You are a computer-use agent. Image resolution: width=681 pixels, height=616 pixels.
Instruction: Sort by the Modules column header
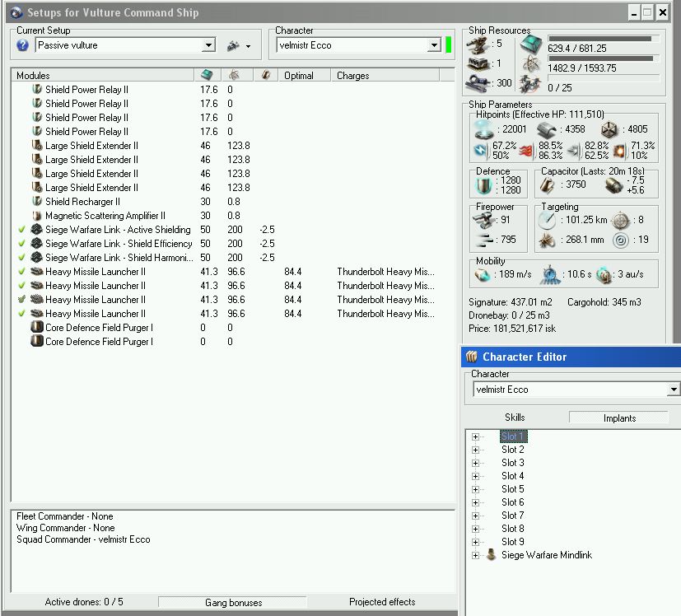(x=103, y=75)
